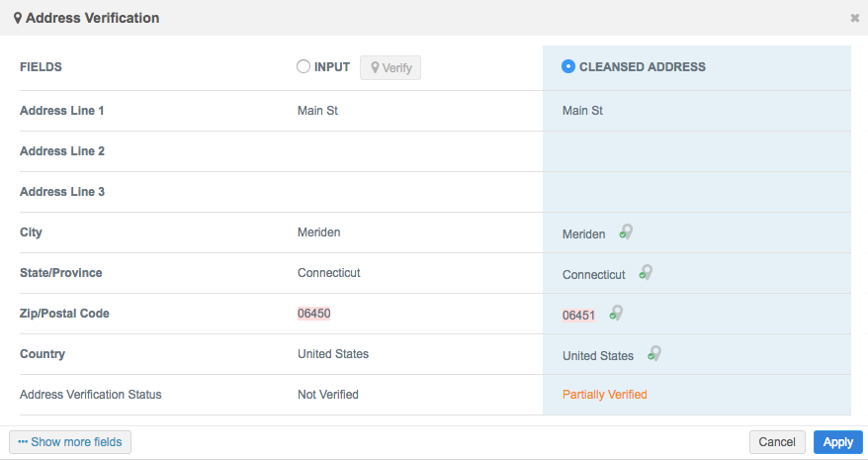The width and height of the screenshot is (868, 460).
Task: Select the INPUT radio button
Action: [304, 67]
